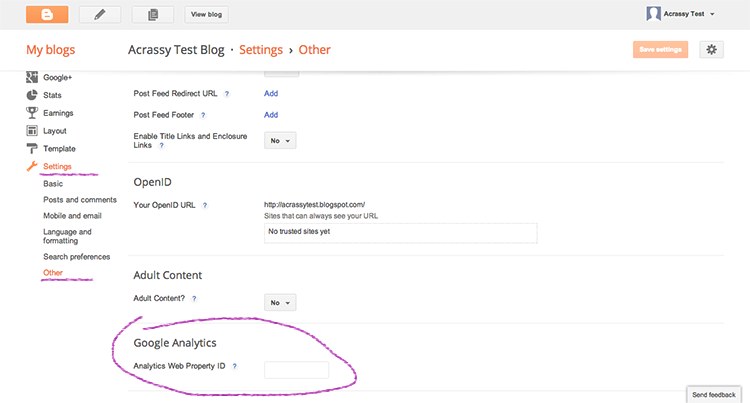
Task: Open the Layout sidebar item
Action: click(55, 131)
